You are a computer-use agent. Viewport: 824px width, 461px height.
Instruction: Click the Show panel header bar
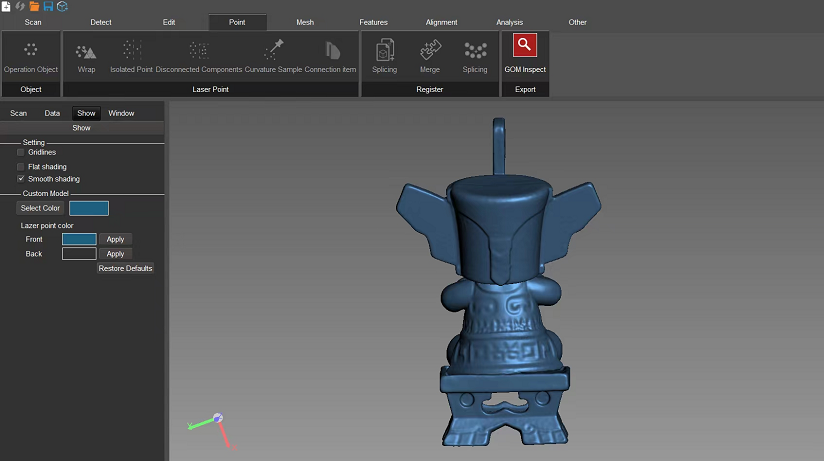click(x=81, y=128)
